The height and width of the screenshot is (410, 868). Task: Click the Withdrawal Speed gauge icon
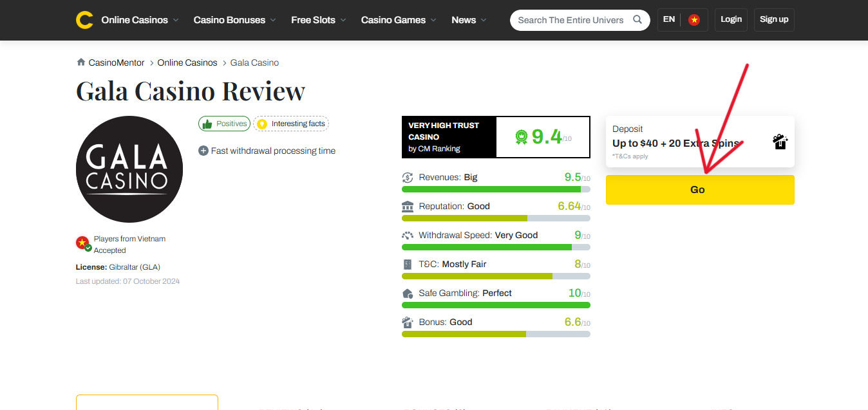point(408,236)
